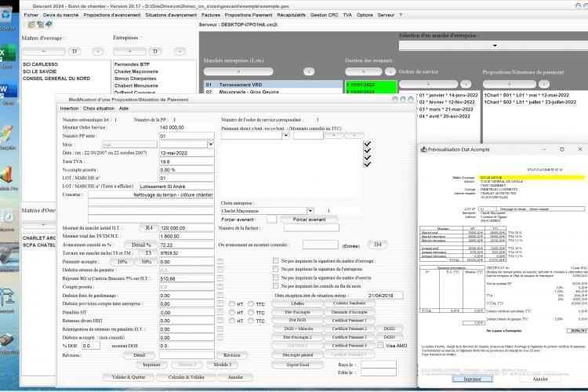The height and width of the screenshot is (392, 588).
Task: Click the Valider & Quitter button
Action: click(129, 377)
